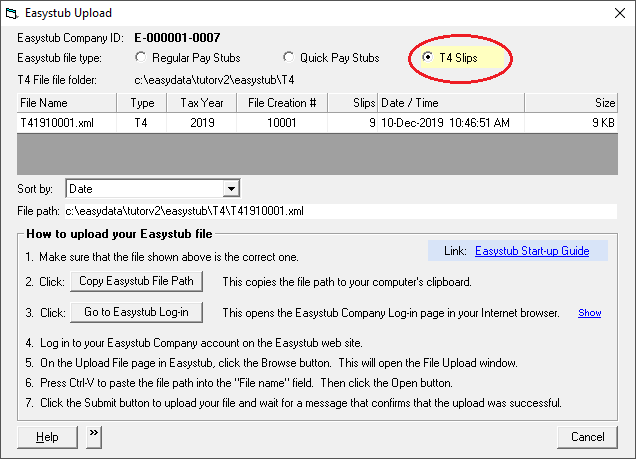This screenshot has width=636, height=459.
Task: Click the Easystub Company ID E-000001-0007
Action: 177,38
